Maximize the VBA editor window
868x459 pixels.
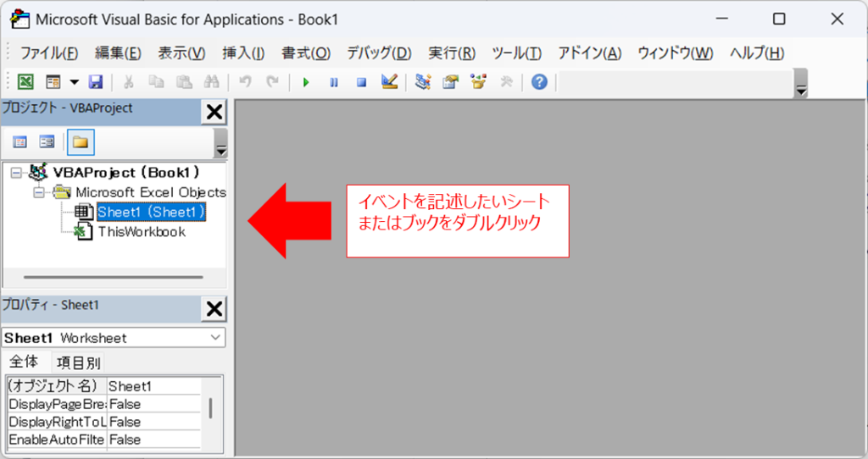[x=779, y=19]
